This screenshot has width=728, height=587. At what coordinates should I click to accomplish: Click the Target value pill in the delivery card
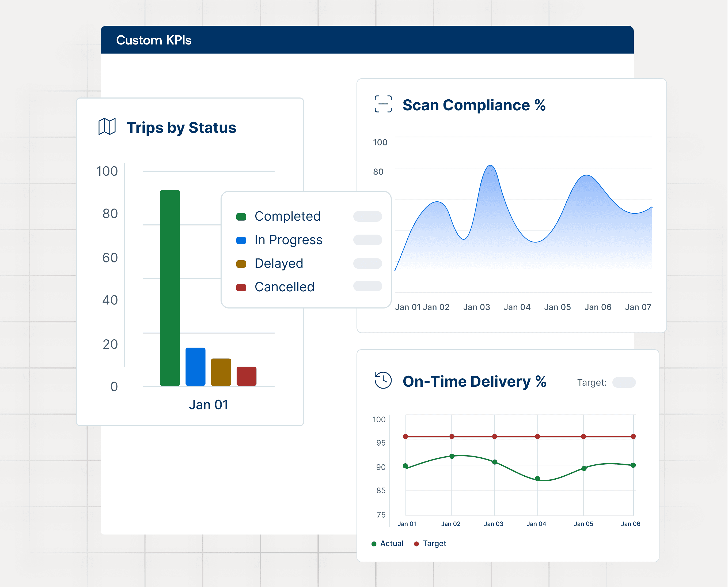point(624,382)
